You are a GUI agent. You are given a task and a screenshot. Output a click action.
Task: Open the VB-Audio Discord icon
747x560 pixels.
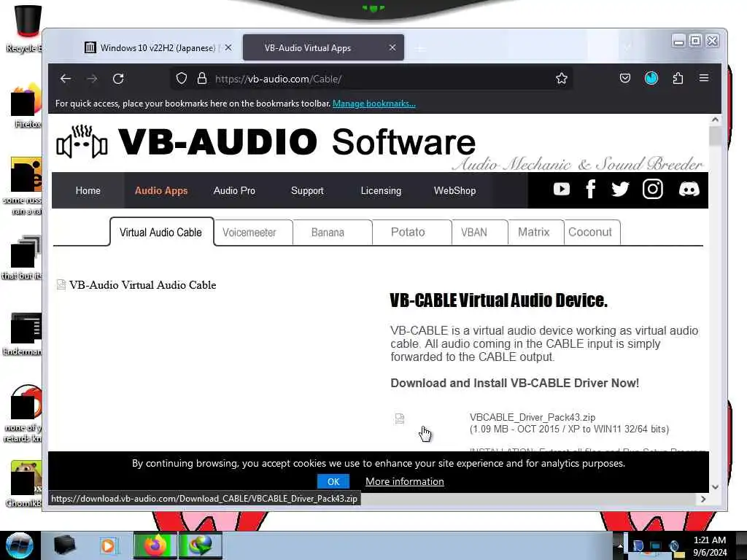[689, 190]
